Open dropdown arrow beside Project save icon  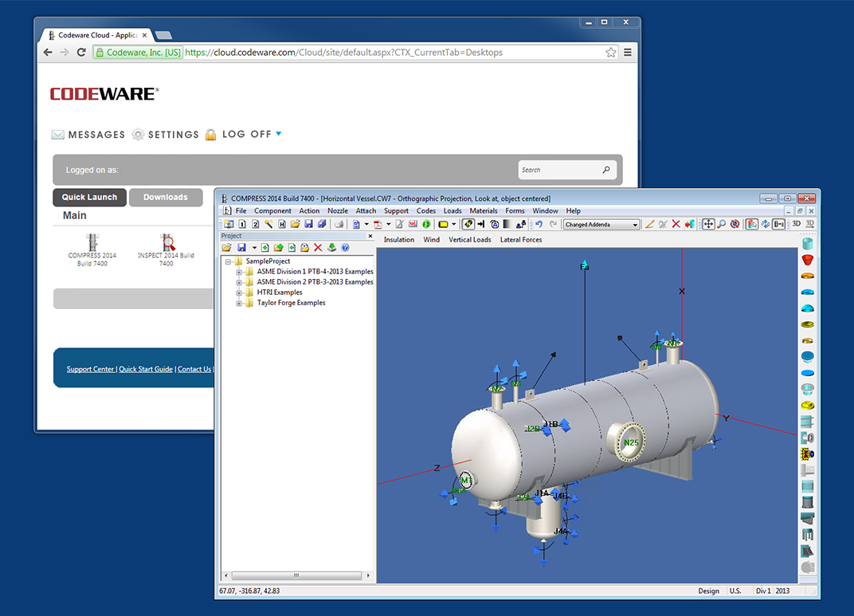coord(254,248)
